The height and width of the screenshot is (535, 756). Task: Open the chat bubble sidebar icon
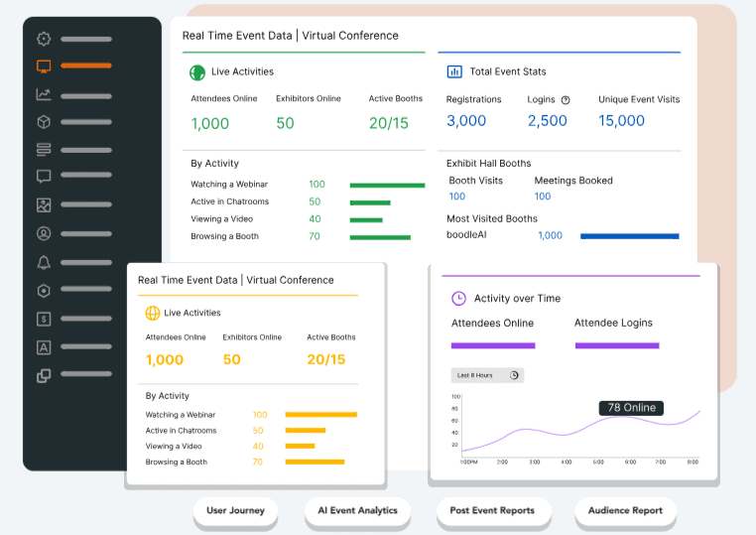click(x=44, y=177)
